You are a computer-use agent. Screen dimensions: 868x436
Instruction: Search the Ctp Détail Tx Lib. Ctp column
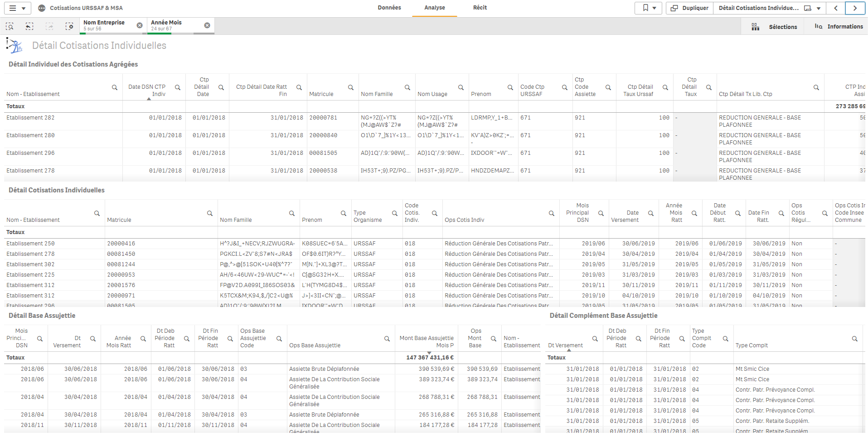coord(816,87)
